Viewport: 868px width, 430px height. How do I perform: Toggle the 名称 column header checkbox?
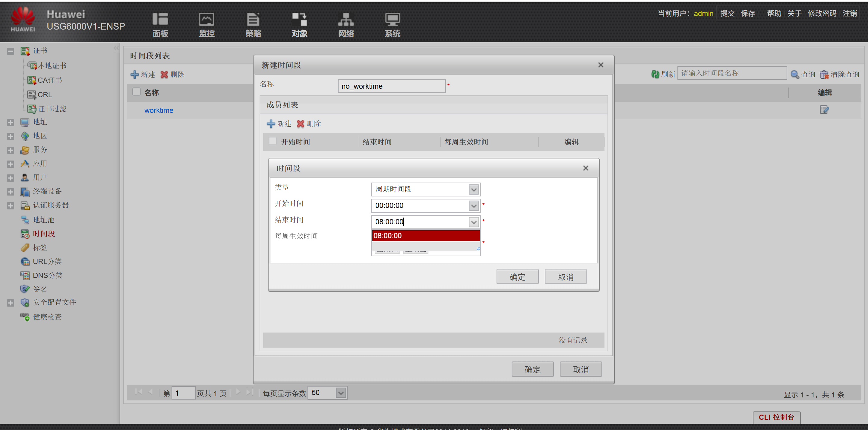(137, 92)
